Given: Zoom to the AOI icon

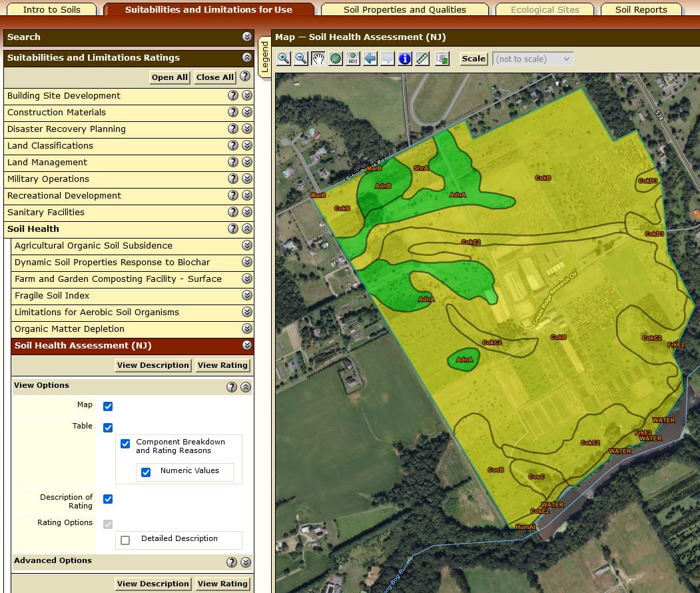Looking at the screenshot, I should [353, 59].
